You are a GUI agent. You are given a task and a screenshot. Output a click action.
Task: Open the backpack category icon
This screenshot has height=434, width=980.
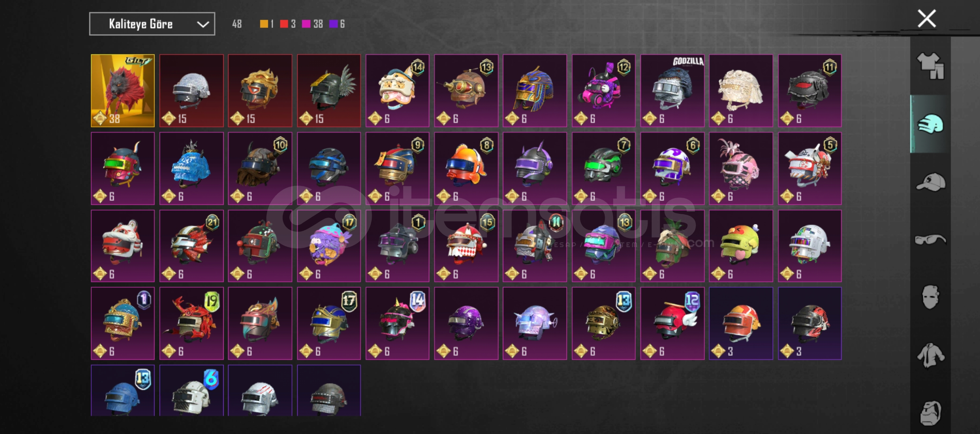pyautogui.click(x=931, y=413)
